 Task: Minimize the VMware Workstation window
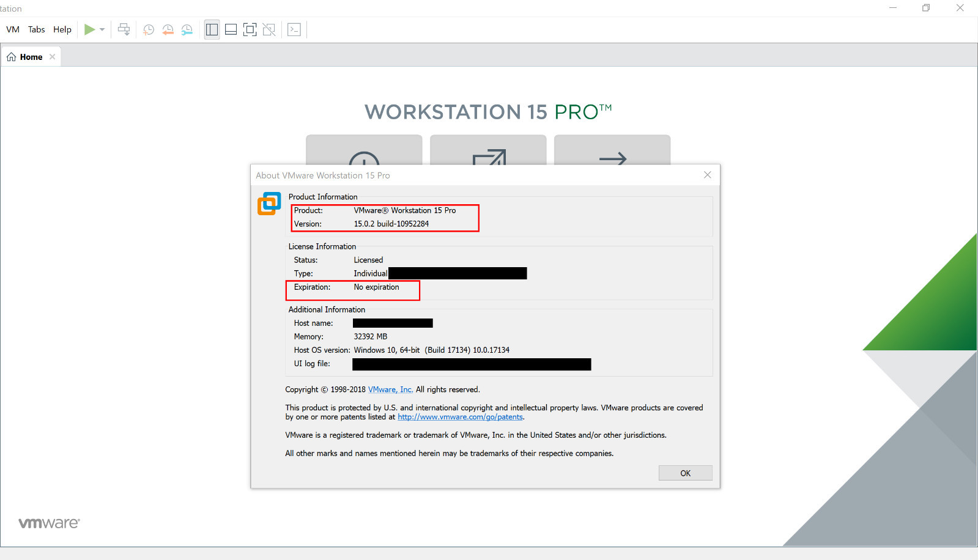click(x=893, y=8)
